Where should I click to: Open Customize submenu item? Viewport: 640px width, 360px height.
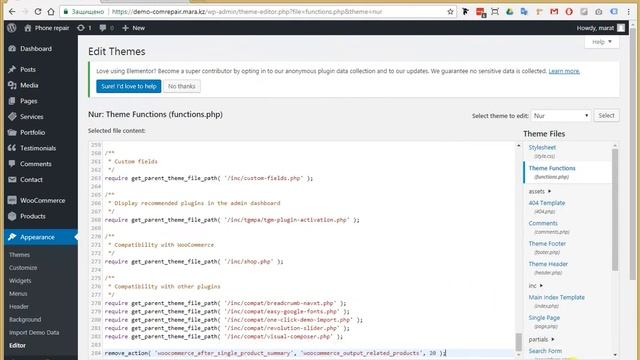(23, 268)
